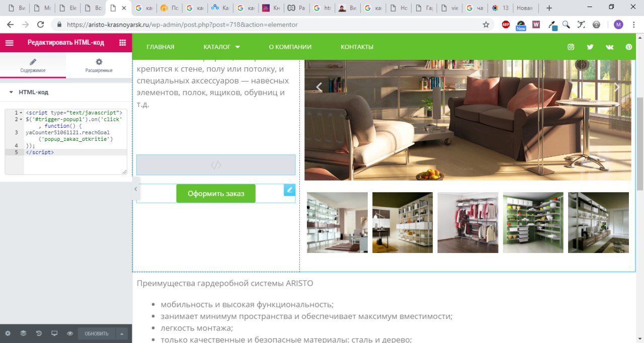644x343 pixels.
Task: Click the editor line number 5
Action: pos(17,152)
